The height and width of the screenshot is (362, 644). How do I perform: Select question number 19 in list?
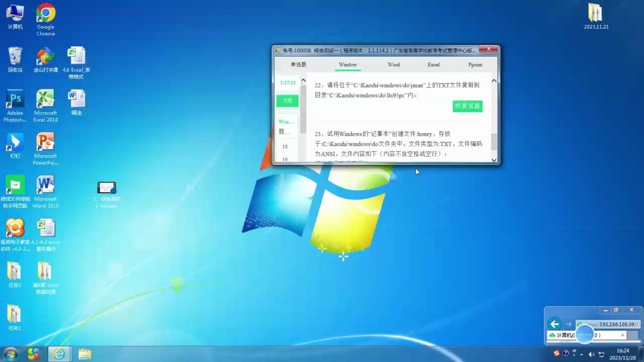point(285,159)
